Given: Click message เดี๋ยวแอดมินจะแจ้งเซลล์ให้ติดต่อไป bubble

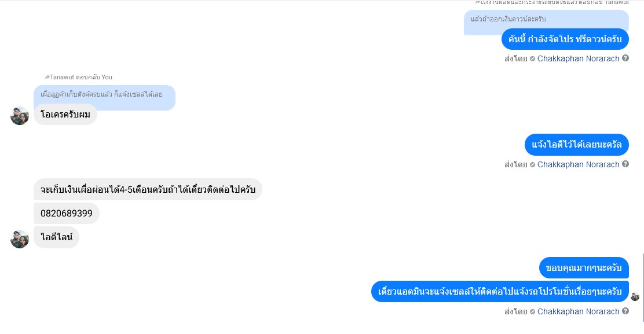Looking at the screenshot, I should (x=500, y=292).
